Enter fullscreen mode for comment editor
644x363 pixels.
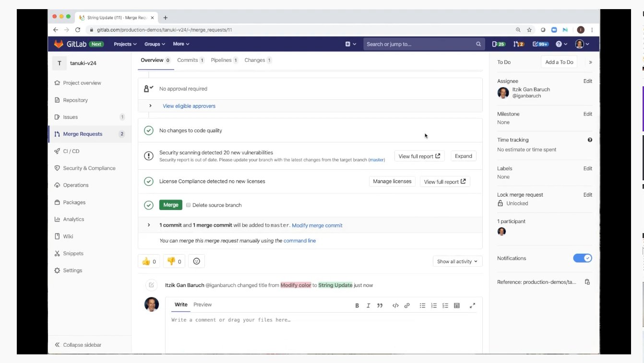click(472, 305)
